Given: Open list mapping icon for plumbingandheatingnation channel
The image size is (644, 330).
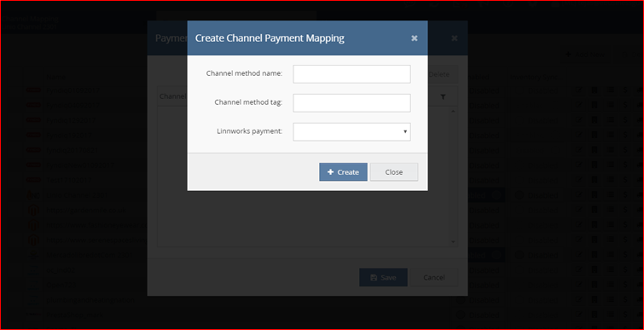Looking at the screenshot, I should 611,300.
